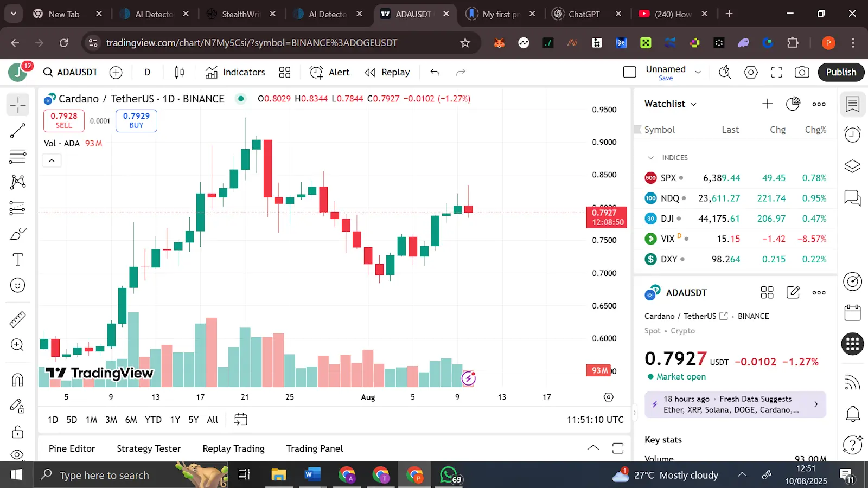The width and height of the screenshot is (868, 488).
Task: Open Fresh Data Suggests news item
Action: point(736,404)
